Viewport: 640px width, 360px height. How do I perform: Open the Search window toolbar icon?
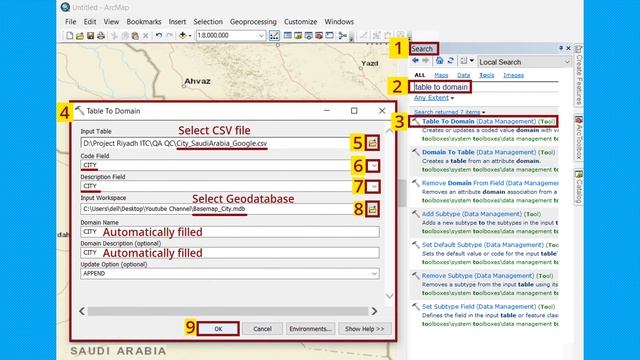click(x=309, y=36)
